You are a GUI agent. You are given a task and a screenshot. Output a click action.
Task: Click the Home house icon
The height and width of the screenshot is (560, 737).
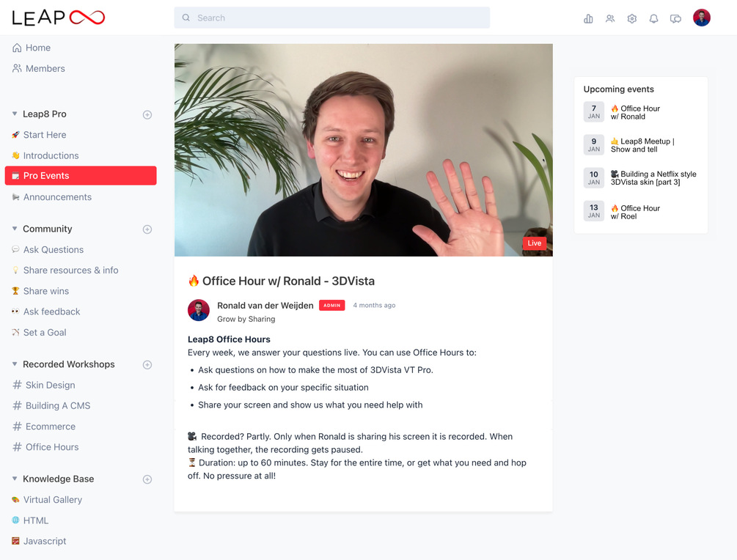click(x=17, y=48)
